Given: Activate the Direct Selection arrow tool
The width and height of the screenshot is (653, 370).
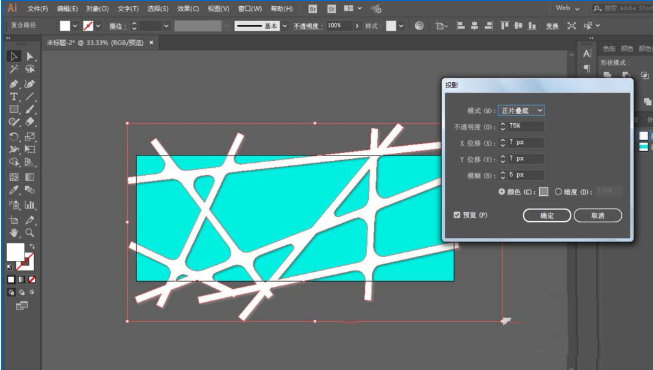Looking at the screenshot, I should click(30, 56).
